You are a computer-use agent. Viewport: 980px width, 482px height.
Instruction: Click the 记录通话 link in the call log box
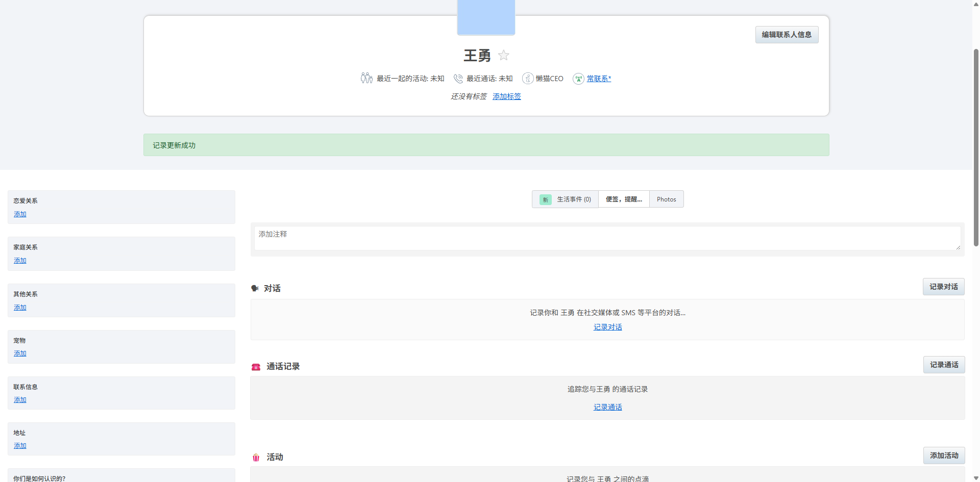(x=607, y=407)
